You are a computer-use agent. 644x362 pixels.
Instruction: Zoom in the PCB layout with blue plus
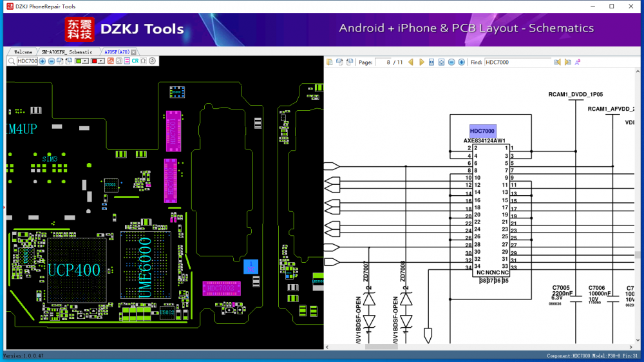point(43,61)
